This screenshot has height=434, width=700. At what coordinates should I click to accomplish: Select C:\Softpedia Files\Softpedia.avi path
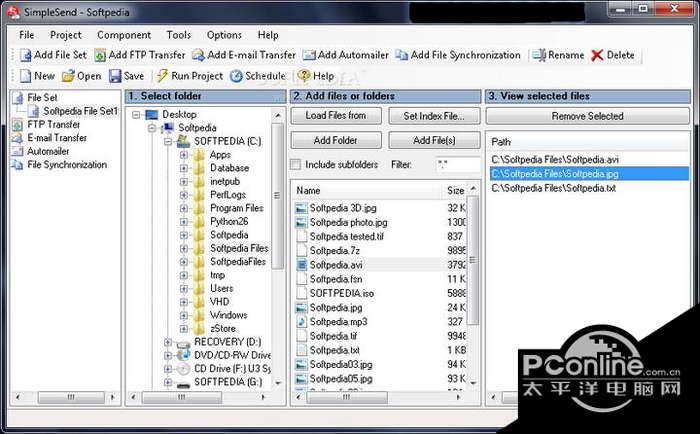[555, 159]
